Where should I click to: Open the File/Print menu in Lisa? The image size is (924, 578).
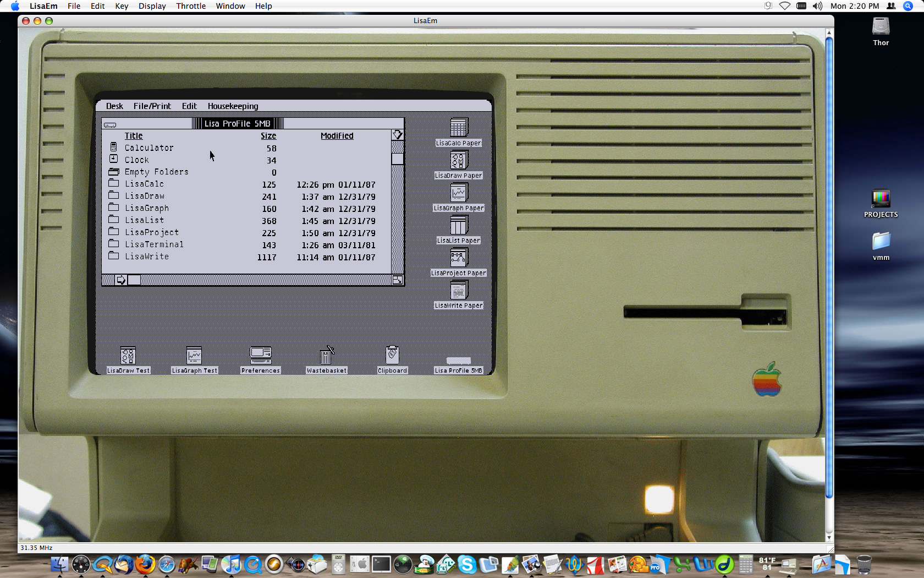(x=152, y=106)
